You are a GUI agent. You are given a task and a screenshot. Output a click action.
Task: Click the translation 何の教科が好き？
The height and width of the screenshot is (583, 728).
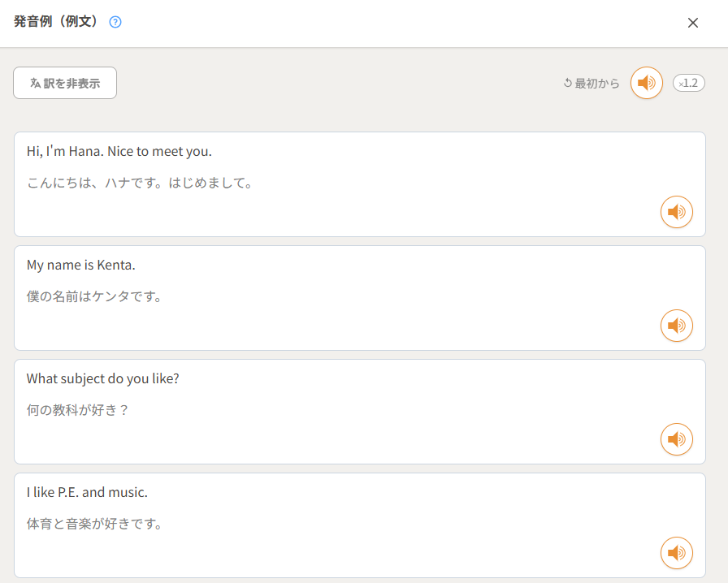pyautogui.click(x=78, y=410)
